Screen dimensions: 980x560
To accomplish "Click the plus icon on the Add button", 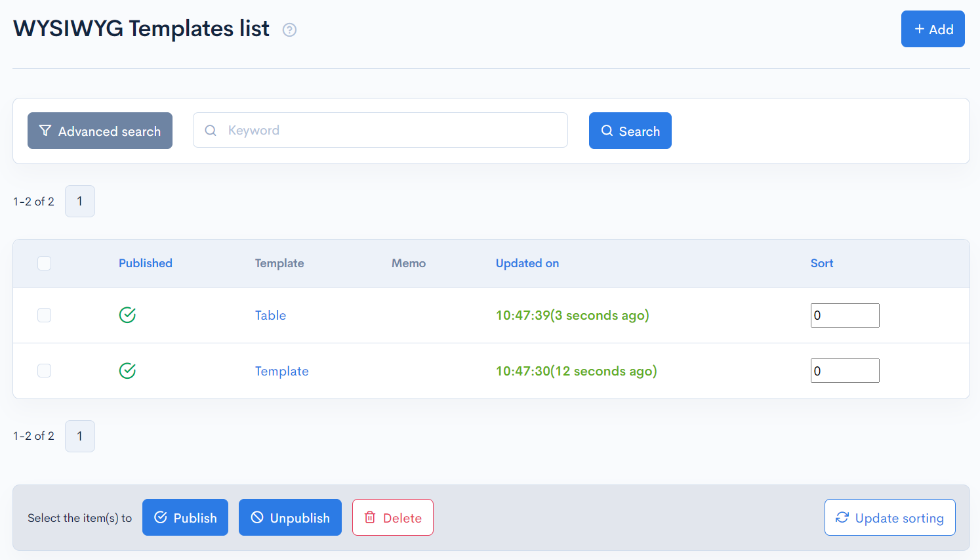I will point(918,29).
